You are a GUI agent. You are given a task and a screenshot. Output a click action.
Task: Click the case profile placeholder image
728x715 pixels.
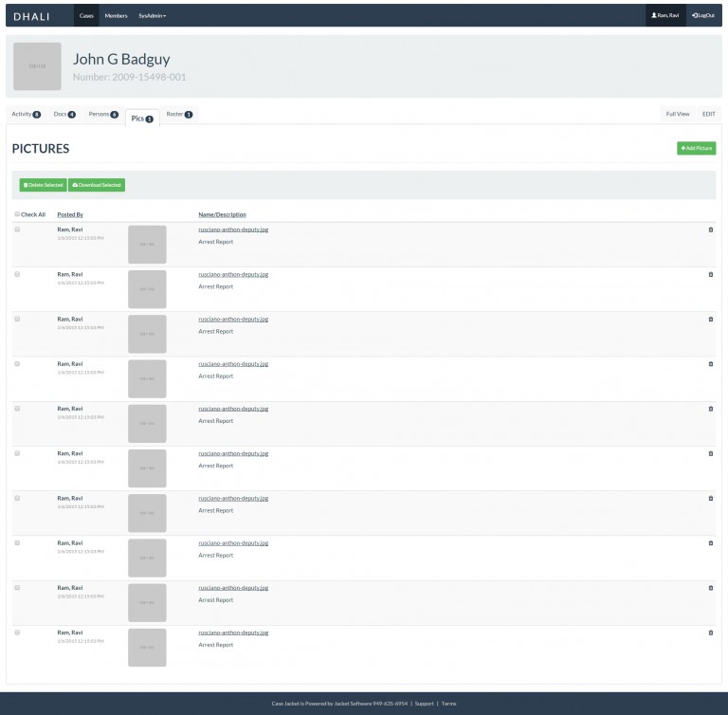click(37, 66)
